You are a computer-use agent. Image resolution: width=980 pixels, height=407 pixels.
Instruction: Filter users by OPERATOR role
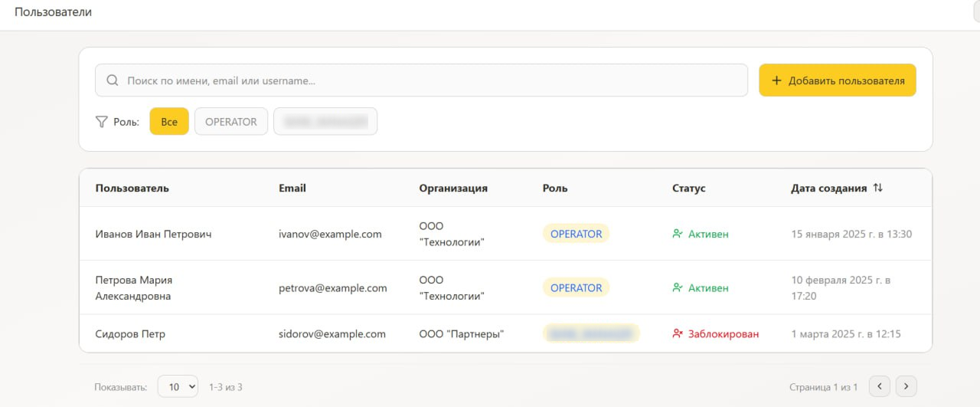pos(231,122)
